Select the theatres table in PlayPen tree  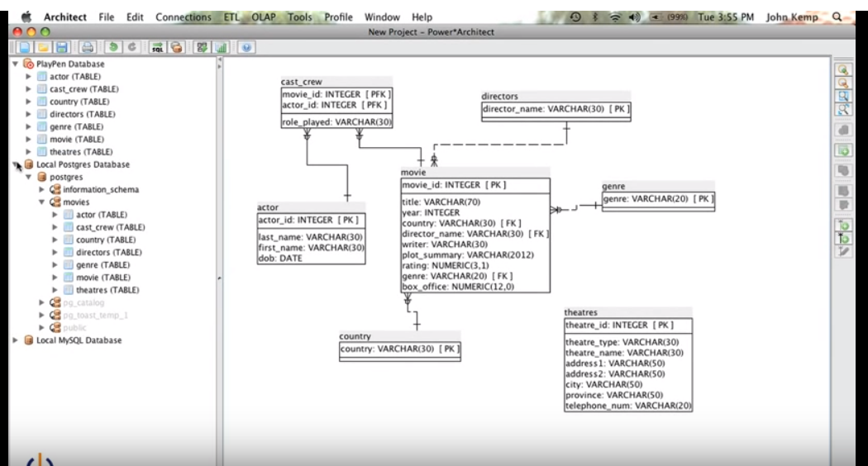click(81, 152)
